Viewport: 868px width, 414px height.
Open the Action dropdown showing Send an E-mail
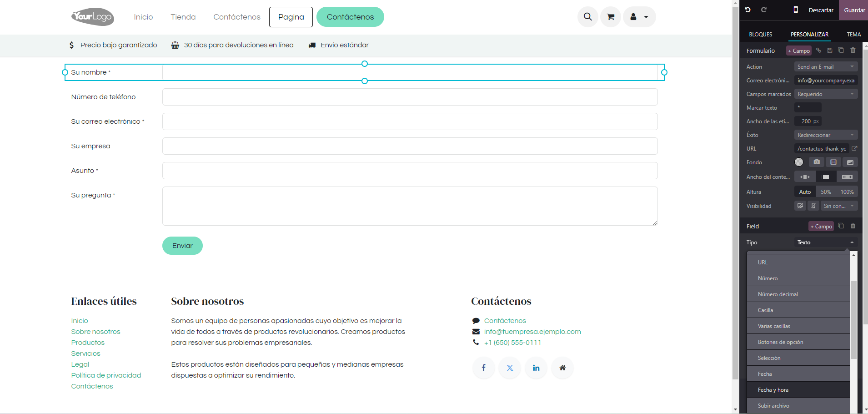(x=825, y=67)
